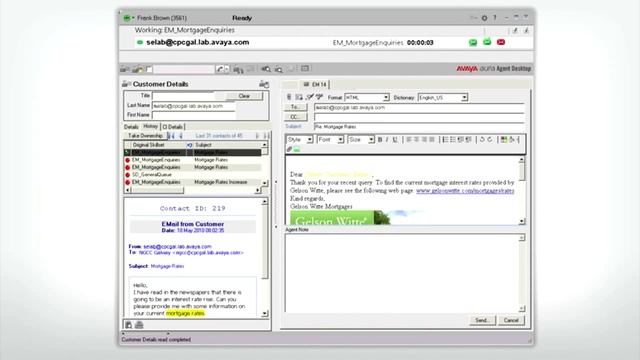
Task: Click the Send button
Action: point(482,320)
